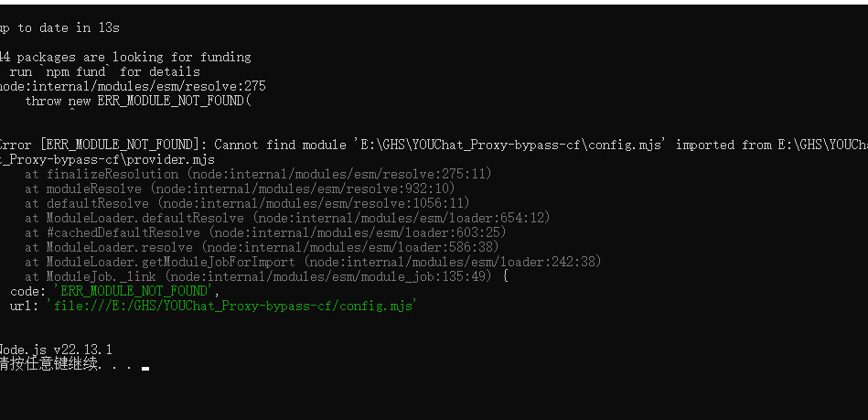This screenshot has height=420, width=868.
Task: Click the green 'ERR_MODULE_NOT_FOUND' code value
Action: click(x=135, y=291)
